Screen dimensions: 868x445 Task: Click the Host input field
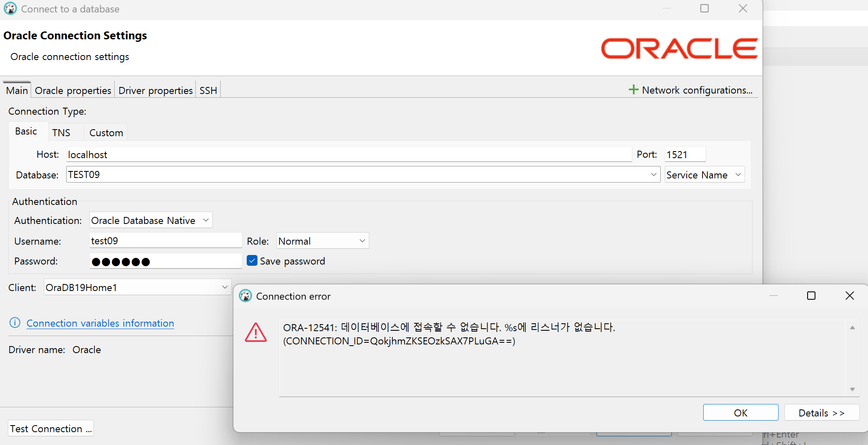pos(349,154)
